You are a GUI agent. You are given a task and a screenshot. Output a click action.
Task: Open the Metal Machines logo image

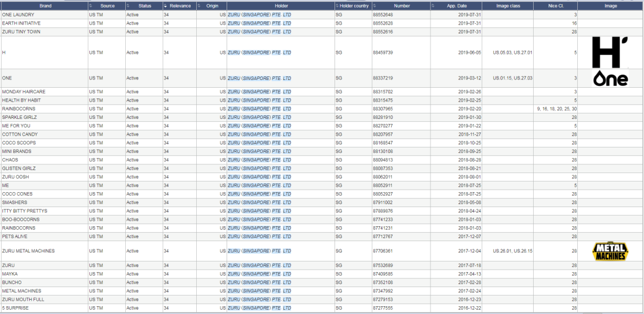(611, 251)
